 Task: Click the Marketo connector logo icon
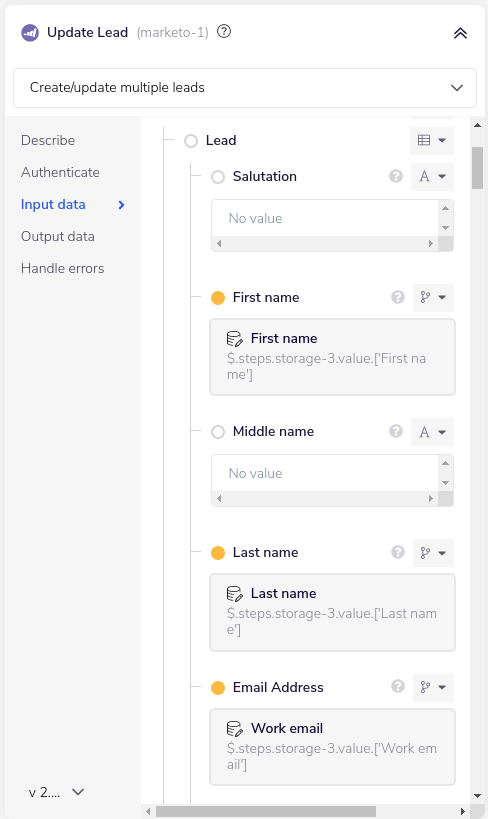click(30, 33)
